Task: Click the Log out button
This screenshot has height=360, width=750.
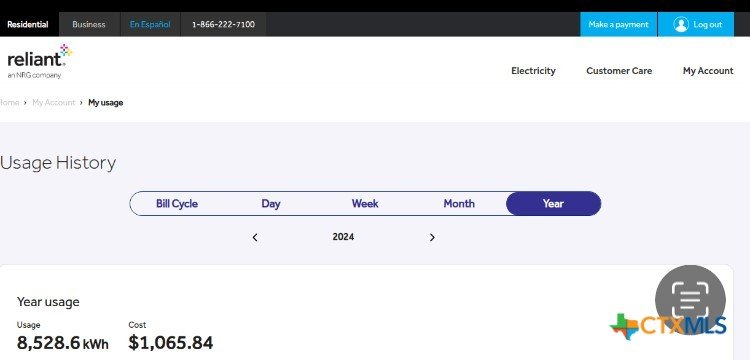Action: (x=696, y=24)
